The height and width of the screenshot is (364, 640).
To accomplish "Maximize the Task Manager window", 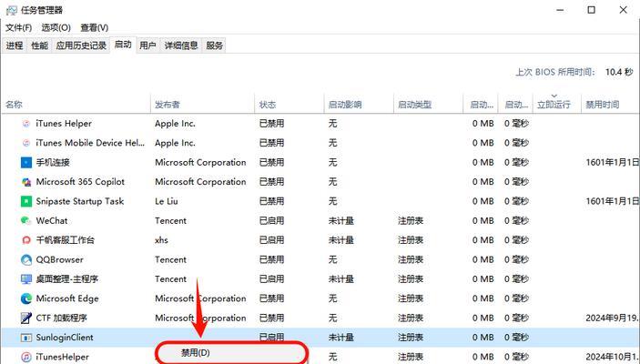I will click(x=592, y=10).
